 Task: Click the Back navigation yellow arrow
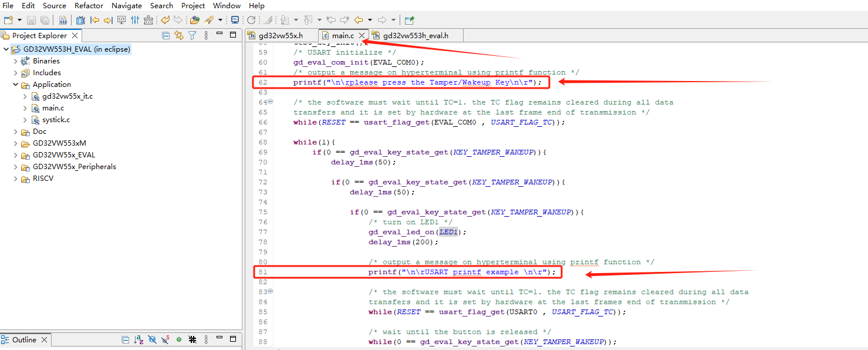click(x=358, y=20)
